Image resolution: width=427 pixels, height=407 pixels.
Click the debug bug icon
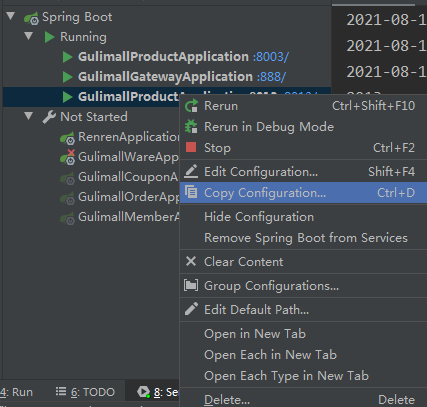191,127
